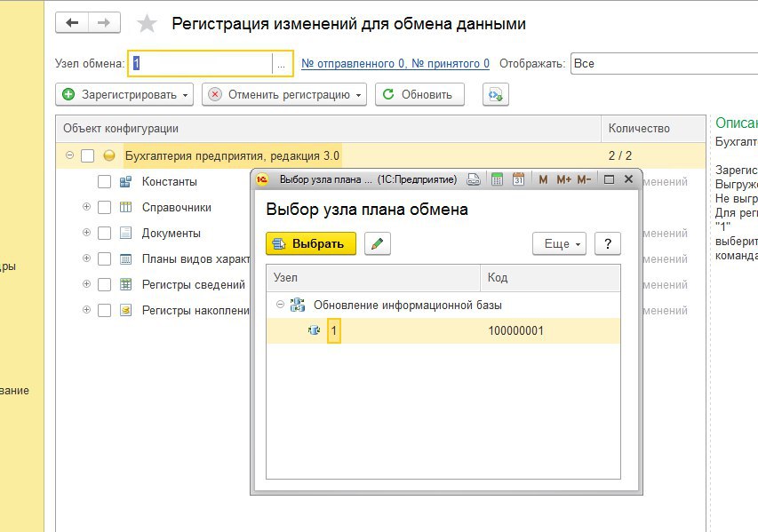
Task: Select node row 1 in the list
Action: [x=443, y=330]
